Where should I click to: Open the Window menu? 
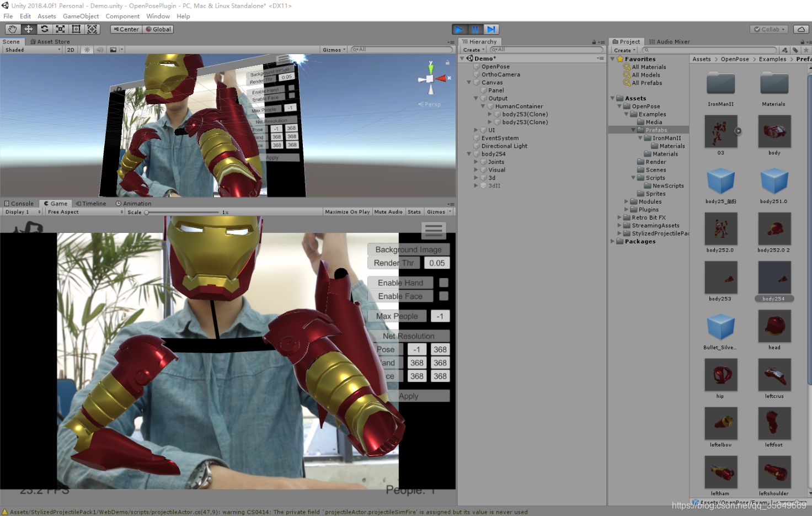click(158, 16)
